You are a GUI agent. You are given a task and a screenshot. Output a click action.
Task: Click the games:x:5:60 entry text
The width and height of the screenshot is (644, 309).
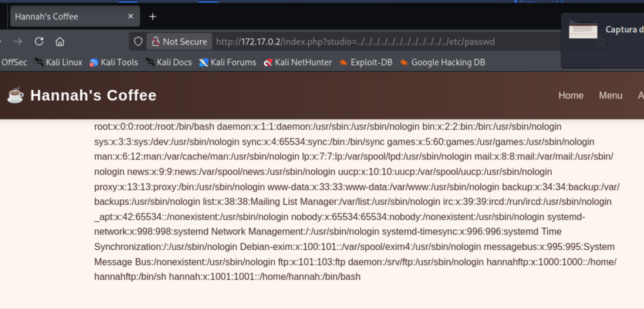coord(491,142)
